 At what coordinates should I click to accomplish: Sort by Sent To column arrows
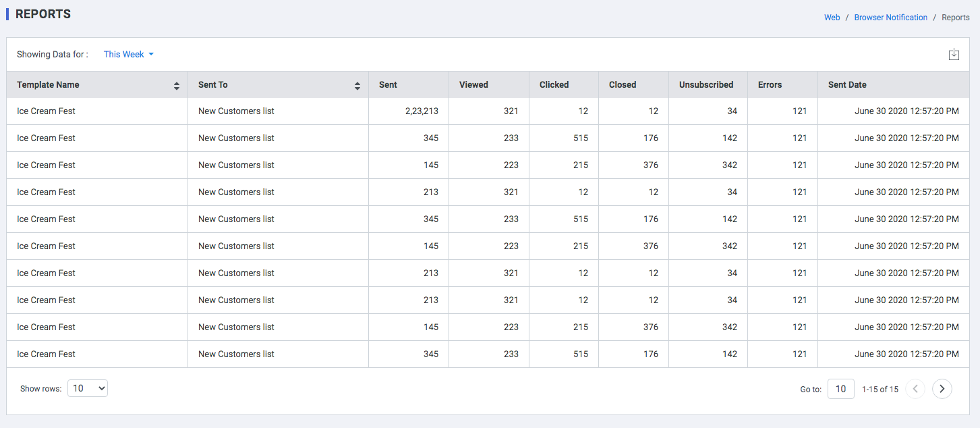[x=357, y=86]
